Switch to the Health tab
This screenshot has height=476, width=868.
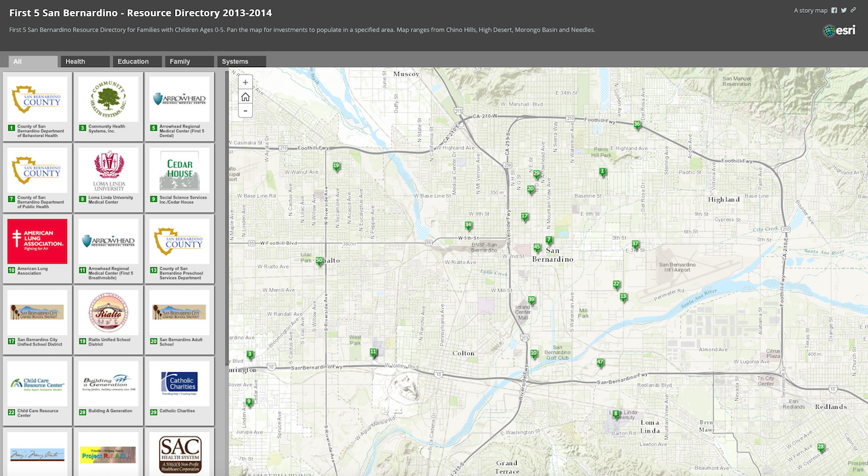tap(85, 62)
